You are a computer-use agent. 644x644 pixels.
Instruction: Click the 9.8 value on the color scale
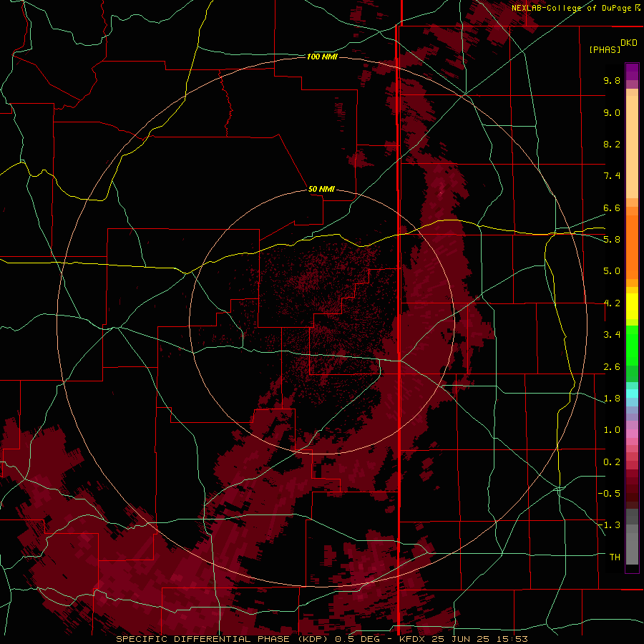click(612, 80)
